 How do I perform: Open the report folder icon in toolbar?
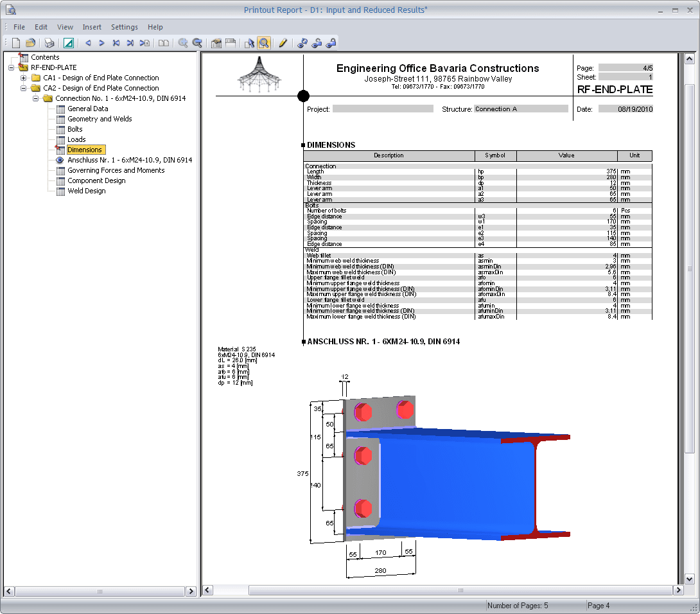[30, 43]
